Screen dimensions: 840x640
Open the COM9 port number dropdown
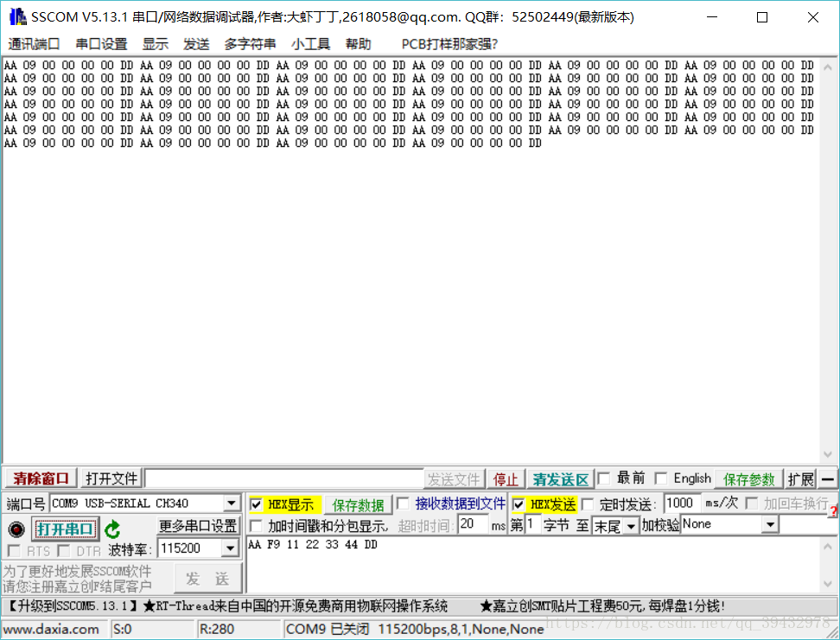[230, 504]
